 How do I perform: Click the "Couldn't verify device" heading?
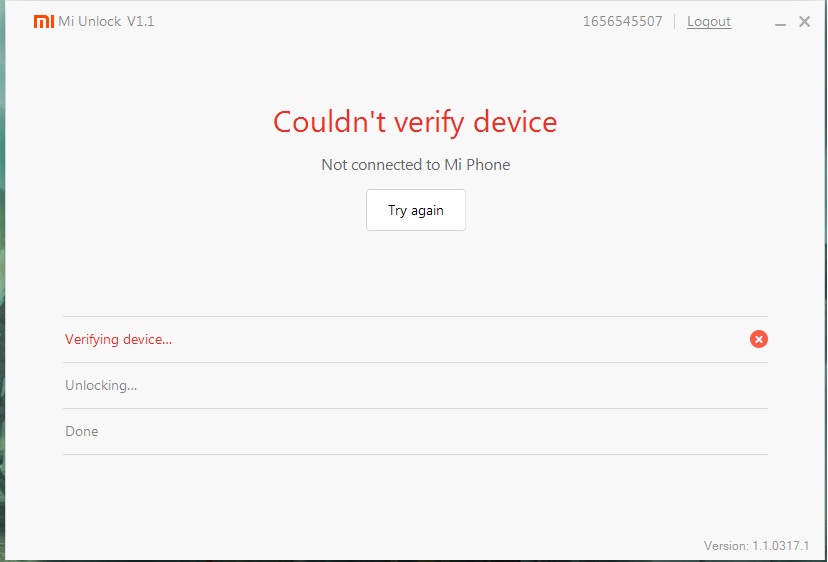point(415,122)
